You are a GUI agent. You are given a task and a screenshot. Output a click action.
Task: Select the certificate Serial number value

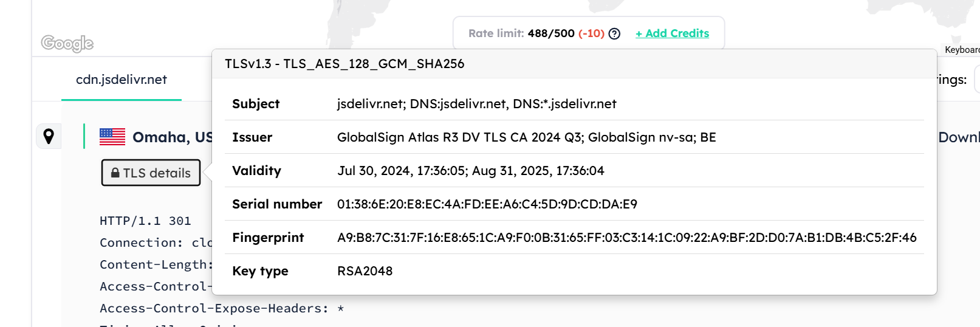click(x=487, y=204)
